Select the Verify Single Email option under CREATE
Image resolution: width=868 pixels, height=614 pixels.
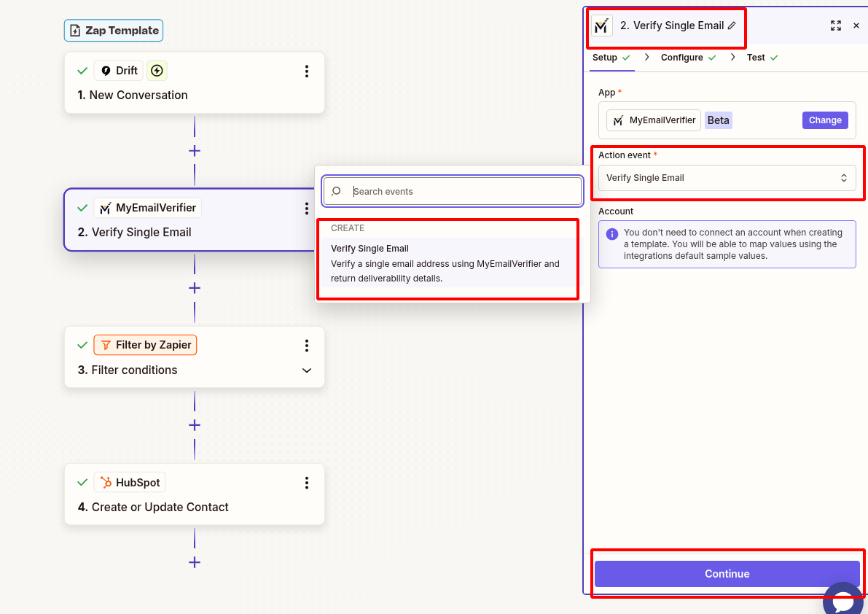click(x=447, y=263)
